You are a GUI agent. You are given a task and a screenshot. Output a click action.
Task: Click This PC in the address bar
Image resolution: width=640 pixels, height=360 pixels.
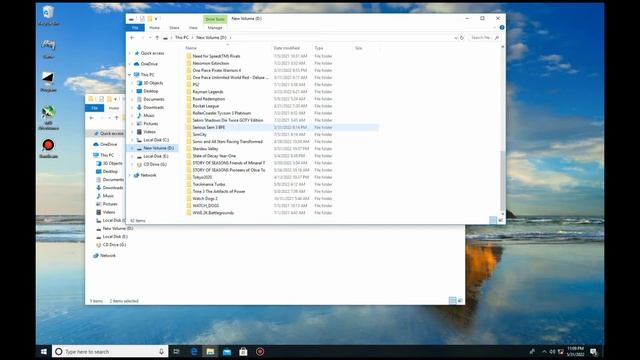click(x=182, y=38)
